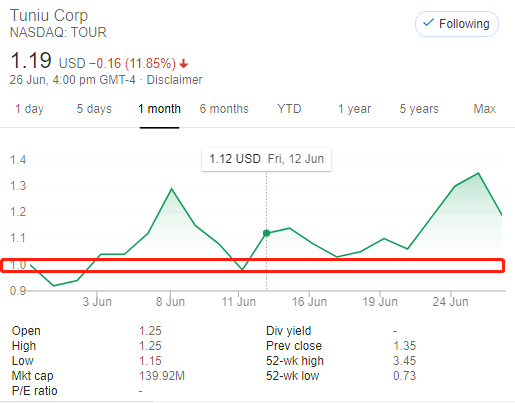Click the Tuniu Corp title
515x403 pixels.
[x=49, y=15]
